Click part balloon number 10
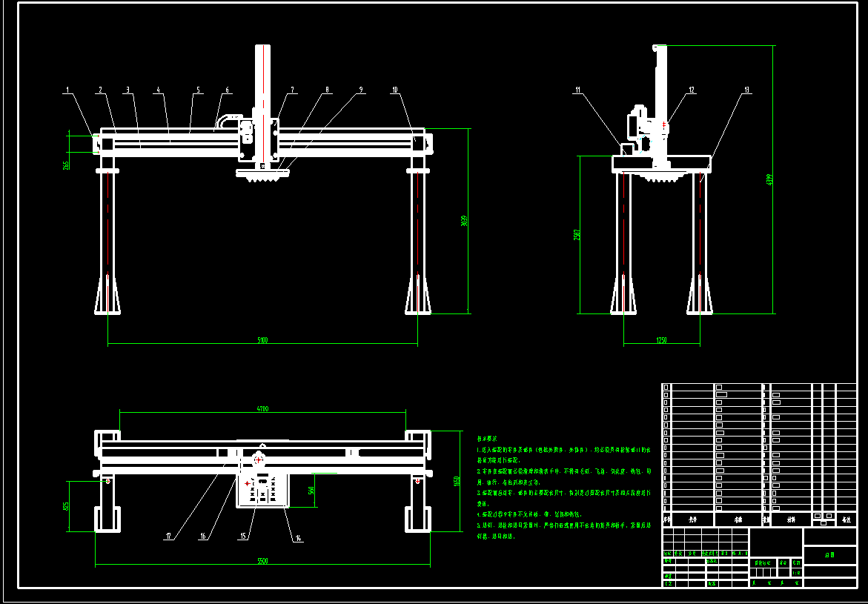Viewport: 868px width, 604px height. [394, 90]
